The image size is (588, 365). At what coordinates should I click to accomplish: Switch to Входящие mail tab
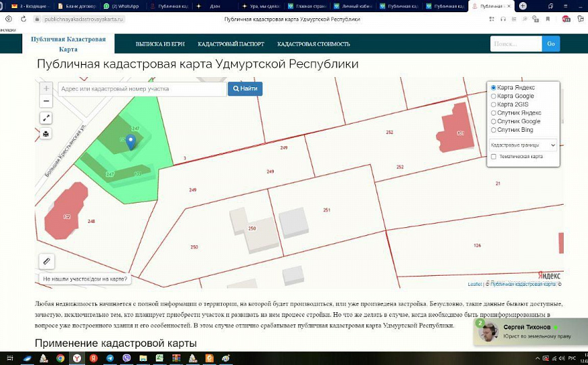[29, 6]
